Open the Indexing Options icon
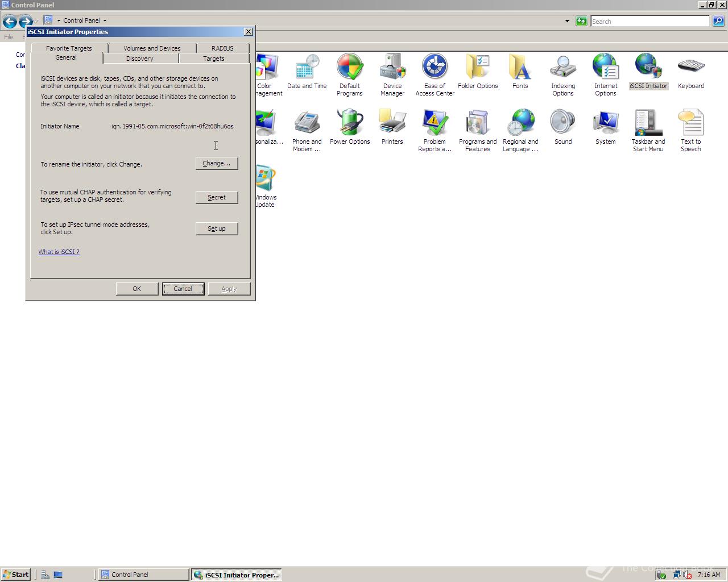Image resolution: width=728 pixels, height=582 pixels. coord(563,75)
